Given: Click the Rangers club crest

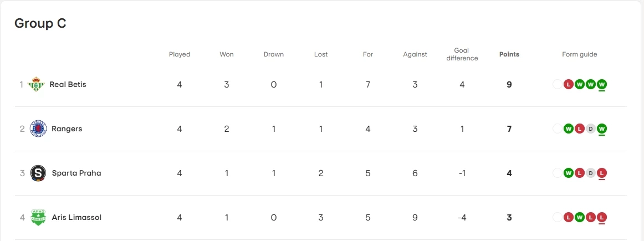Looking at the screenshot, I should [38, 129].
